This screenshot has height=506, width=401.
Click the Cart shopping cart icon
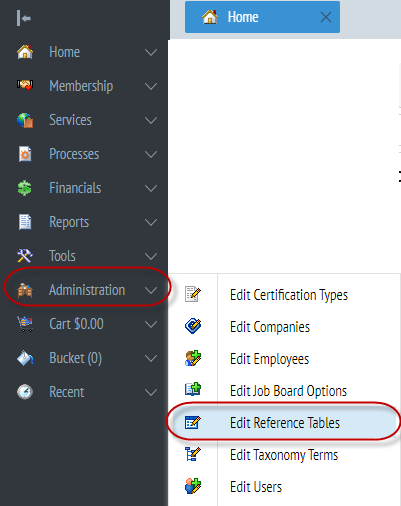25,324
